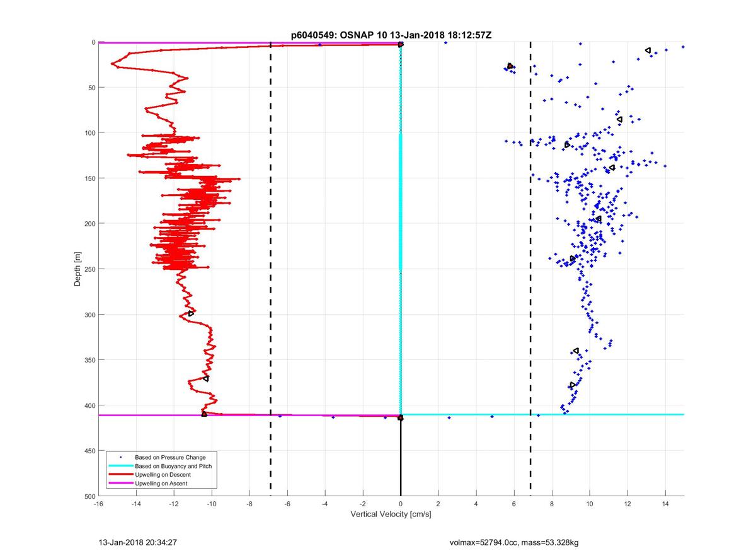This screenshot has height=558, width=756.
Task: Click triangle marker on red curve at 300 m
Action: pos(191,313)
